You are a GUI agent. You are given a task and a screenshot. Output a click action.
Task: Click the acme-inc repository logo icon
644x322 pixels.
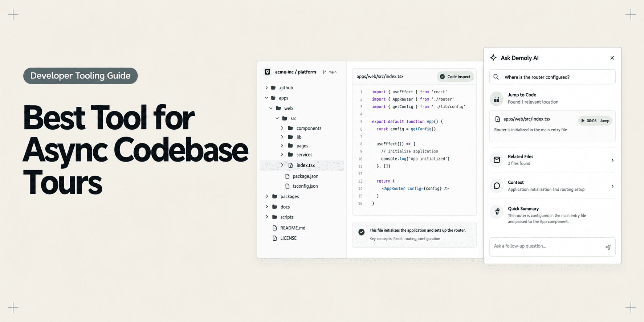267,72
